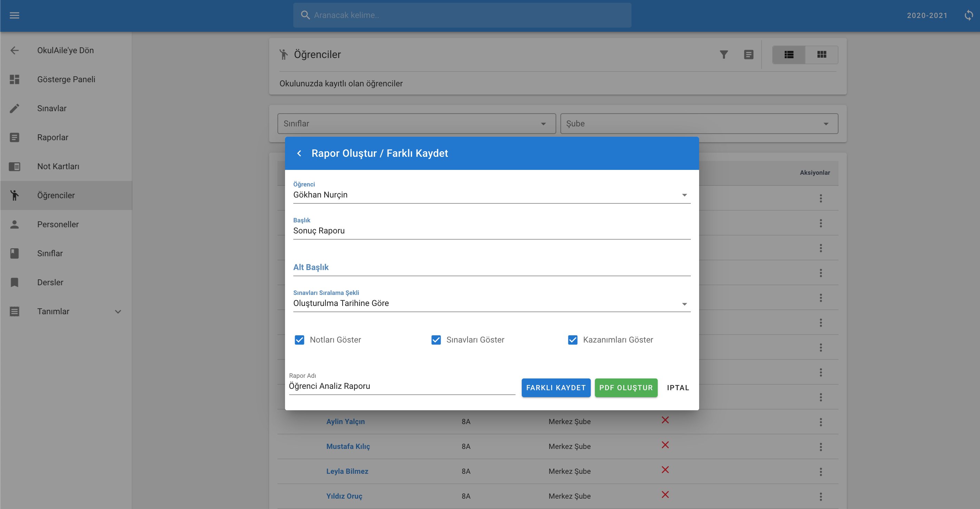The width and height of the screenshot is (980, 509).
Task: Click the red X in Leyla Bilmez row
Action: pos(665,470)
